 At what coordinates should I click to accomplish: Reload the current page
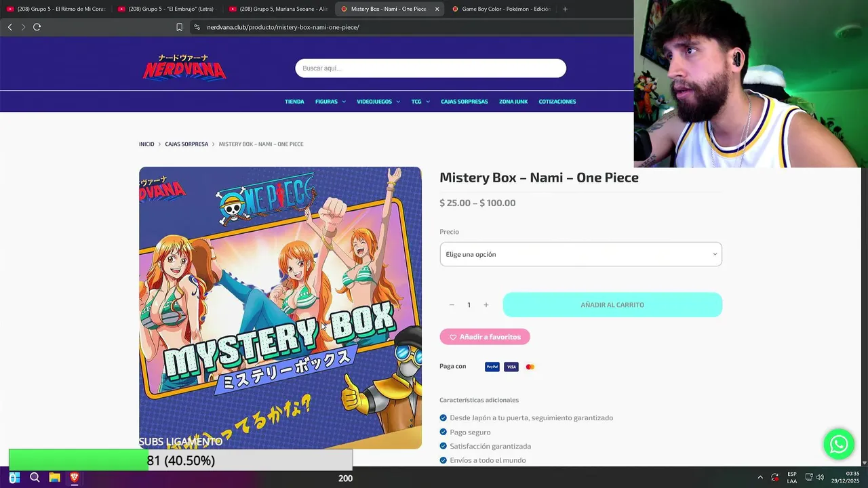point(37,27)
